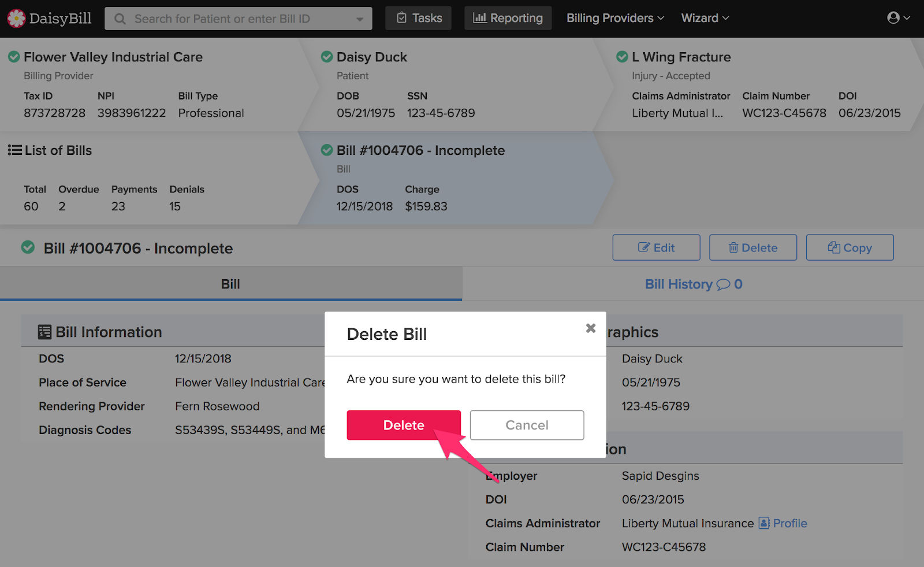Click the Total bills count 60

[31, 206]
